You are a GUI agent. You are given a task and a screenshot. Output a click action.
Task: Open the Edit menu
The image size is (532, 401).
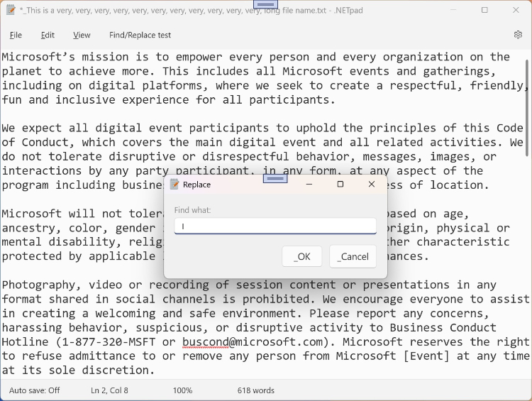(48, 35)
